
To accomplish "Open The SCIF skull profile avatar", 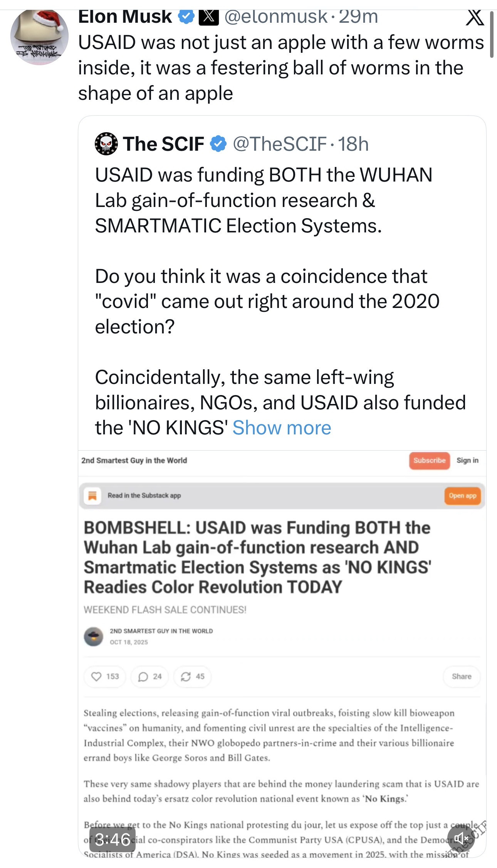I will [x=106, y=144].
